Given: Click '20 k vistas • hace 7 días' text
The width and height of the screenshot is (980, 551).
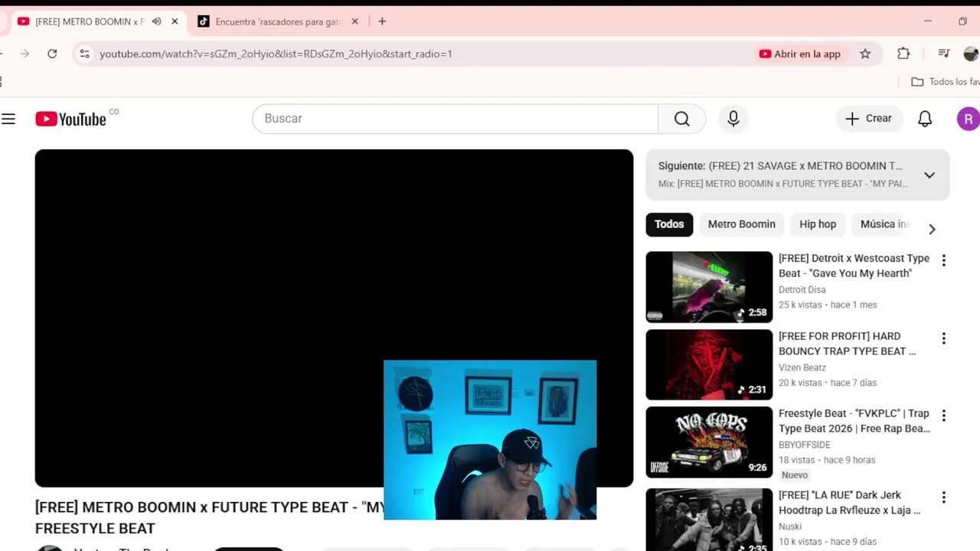Looking at the screenshot, I should pos(828,383).
